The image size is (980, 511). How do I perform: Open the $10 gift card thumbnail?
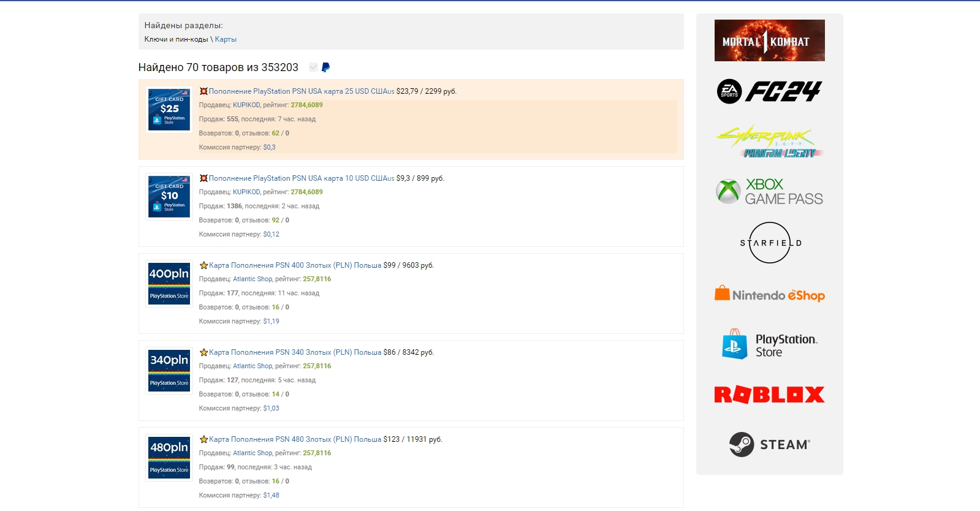pos(169,197)
